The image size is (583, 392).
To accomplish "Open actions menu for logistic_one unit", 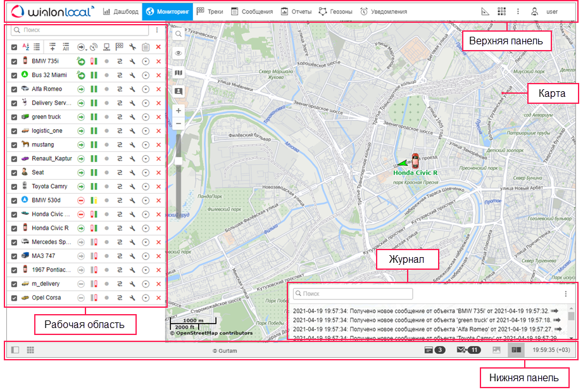I will pos(146,131).
